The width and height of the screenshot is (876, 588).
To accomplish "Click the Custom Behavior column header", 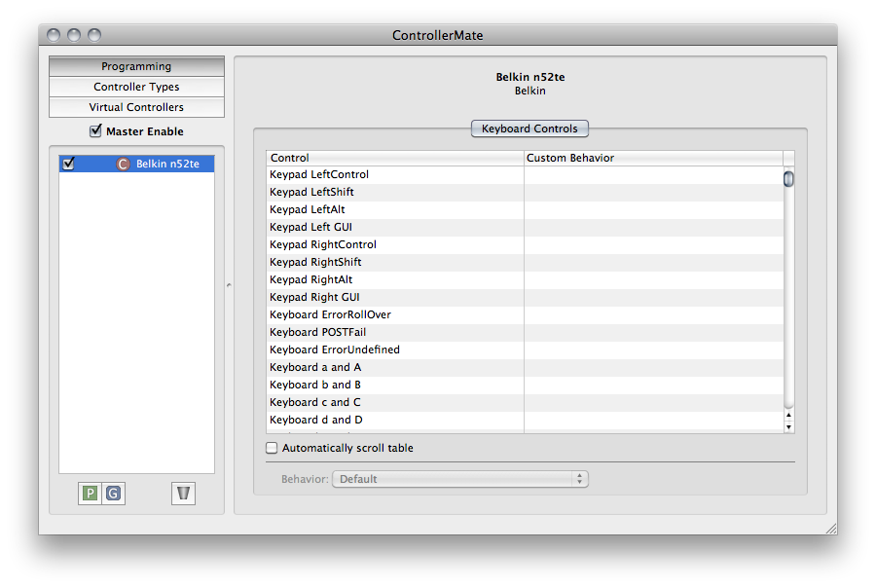I will coord(654,158).
